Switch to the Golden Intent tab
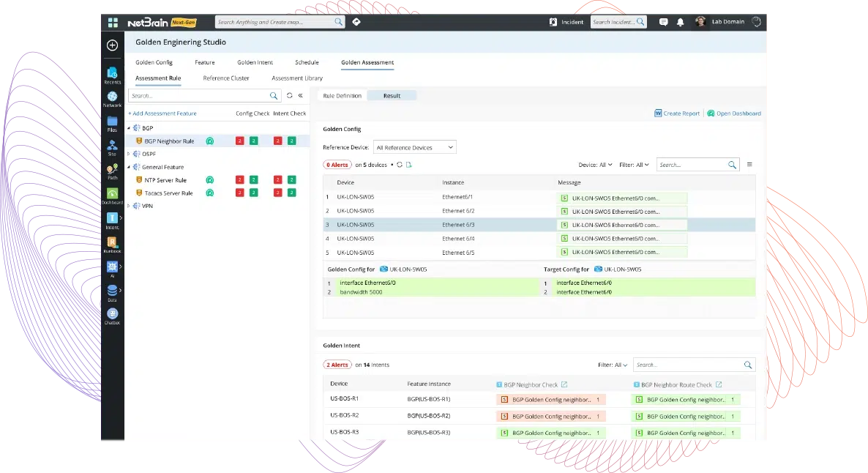The image size is (868, 473). [255, 62]
